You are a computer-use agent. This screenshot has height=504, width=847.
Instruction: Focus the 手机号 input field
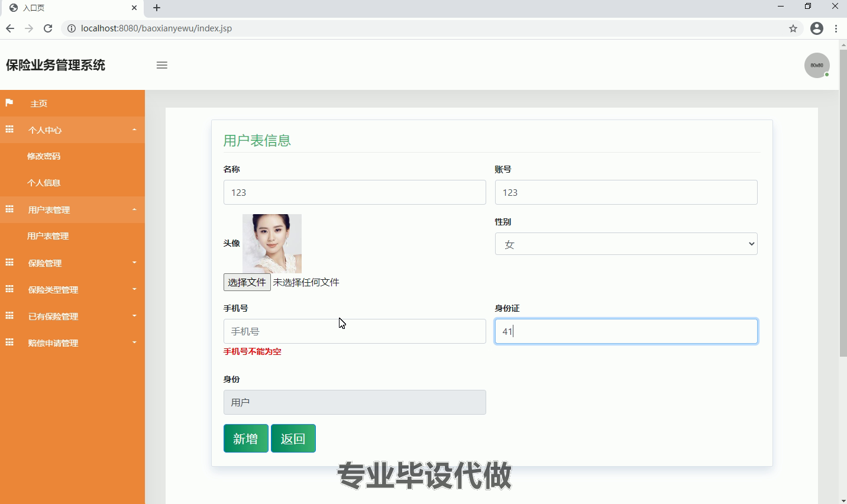click(x=354, y=331)
